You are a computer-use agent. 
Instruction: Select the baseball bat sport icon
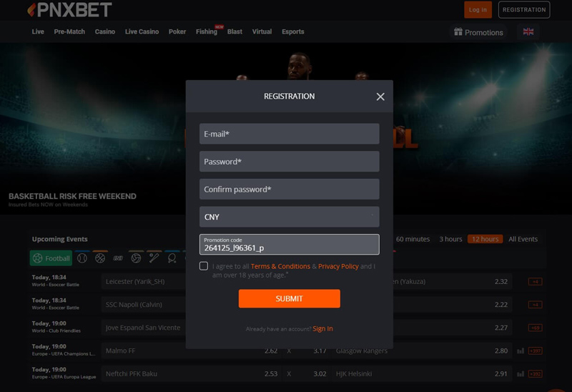154,258
